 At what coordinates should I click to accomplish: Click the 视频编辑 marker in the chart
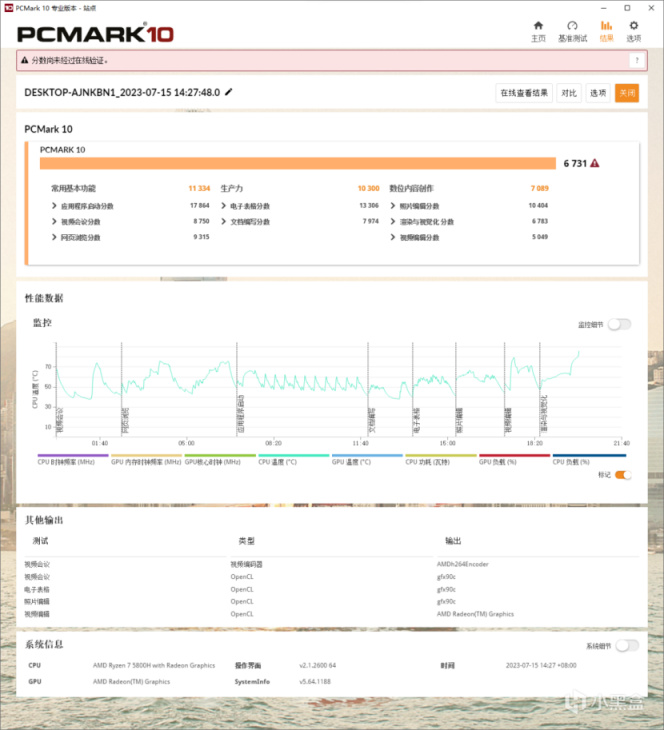pos(508,420)
